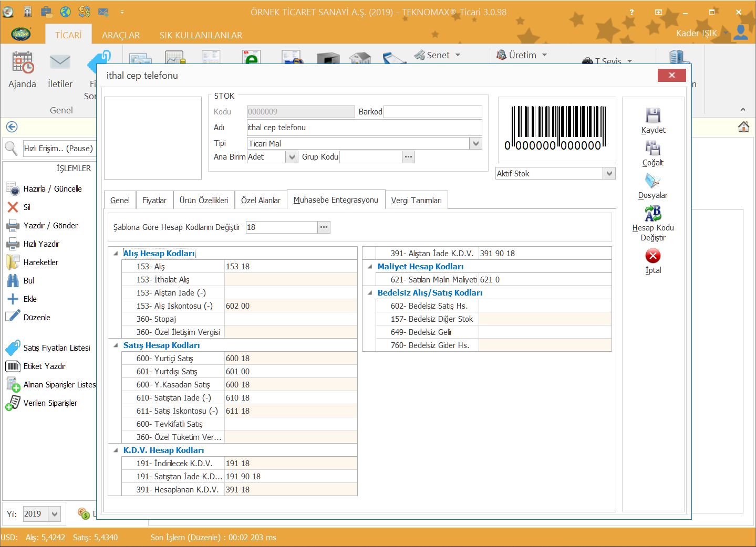Click the red İptal cancel icon
This screenshot has height=547, width=756.
pyautogui.click(x=653, y=256)
